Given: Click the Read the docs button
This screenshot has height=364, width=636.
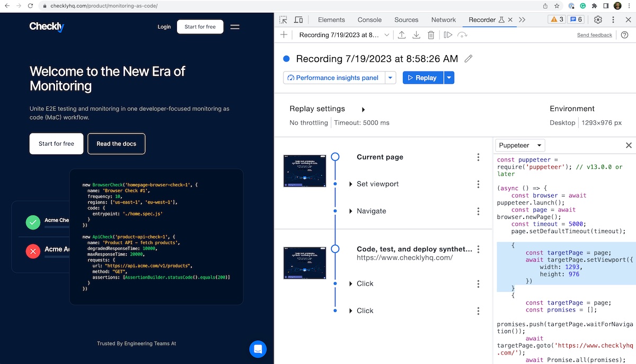Looking at the screenshot, I should tap(117, 144).
